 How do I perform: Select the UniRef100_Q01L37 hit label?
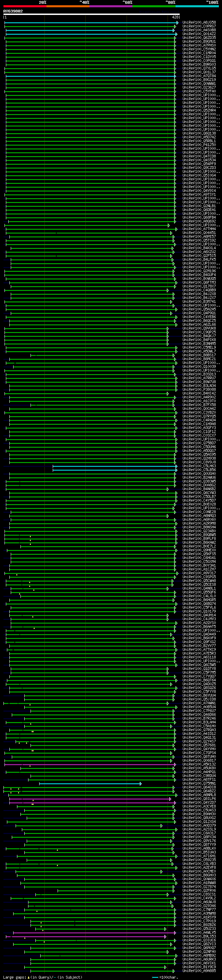click(199, 72)
